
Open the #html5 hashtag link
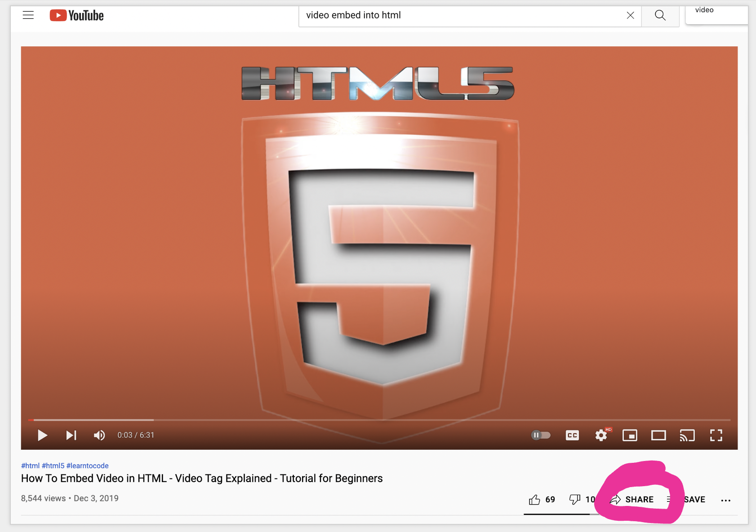(x=53, y=465)
